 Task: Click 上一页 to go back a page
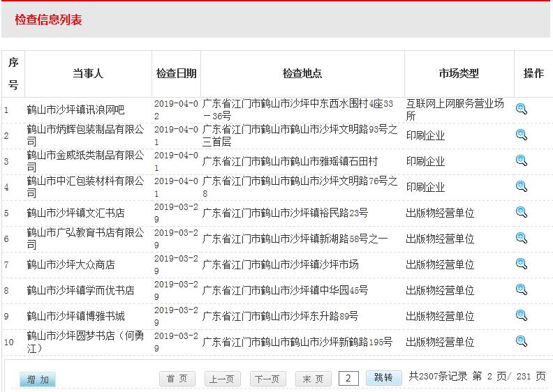223,379
